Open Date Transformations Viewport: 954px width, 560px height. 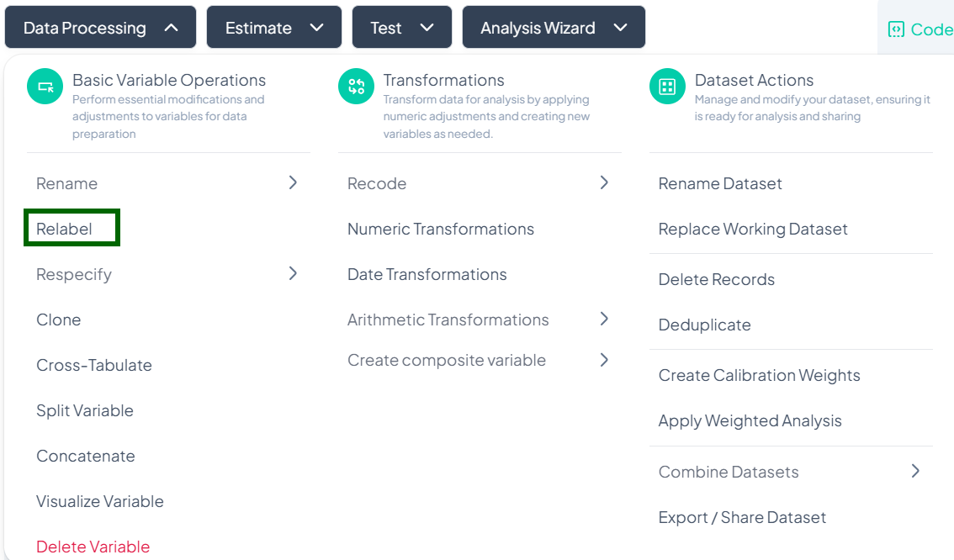(427, 274)
